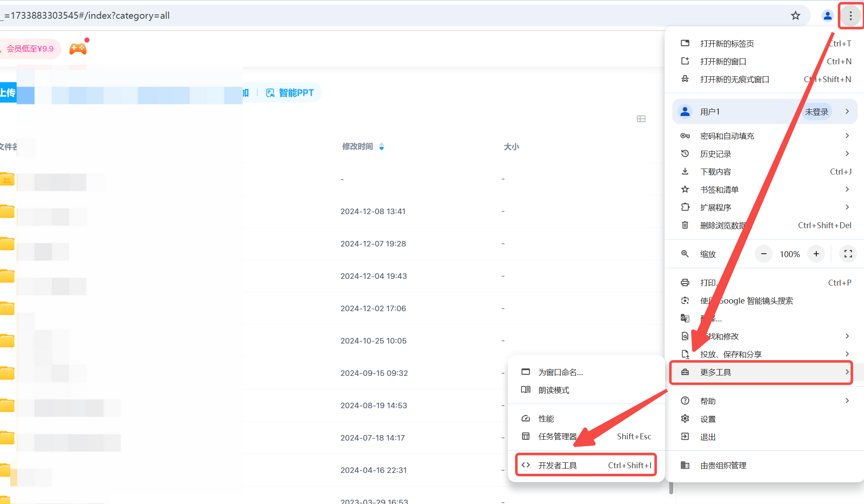Decrease zoom with the minus button
The height and width of the screenshot is (504, 864).
(x=764, y=254)
